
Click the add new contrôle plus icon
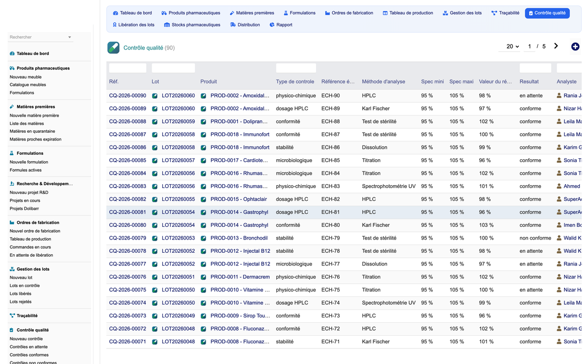575,47
